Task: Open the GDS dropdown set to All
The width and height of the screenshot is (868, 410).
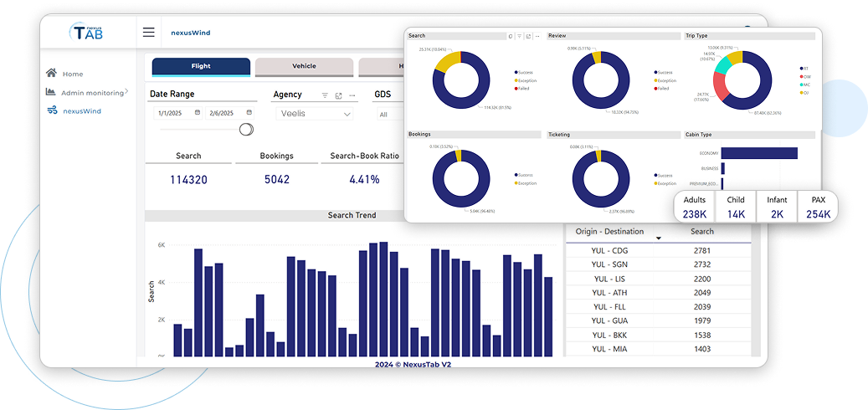Action: pyautogui.click(x=387, y=115)
